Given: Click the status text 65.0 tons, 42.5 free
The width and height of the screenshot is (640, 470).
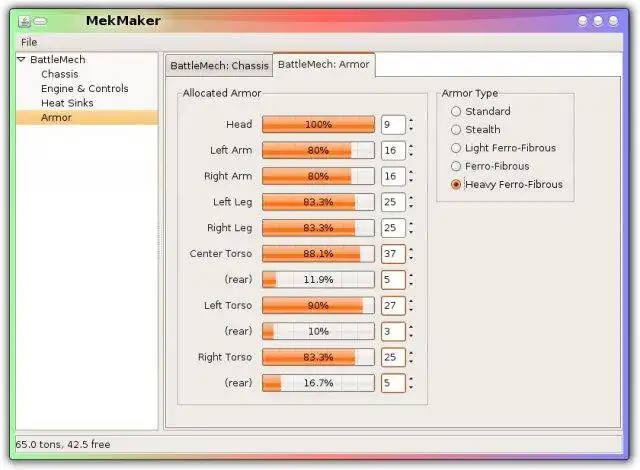Looking at the screenshot, I should pos(63,444).
